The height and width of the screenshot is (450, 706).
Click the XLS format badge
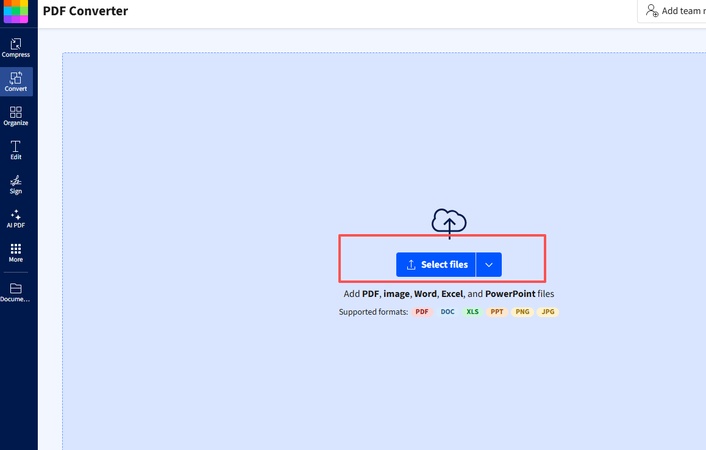click(x=472, y=312)
